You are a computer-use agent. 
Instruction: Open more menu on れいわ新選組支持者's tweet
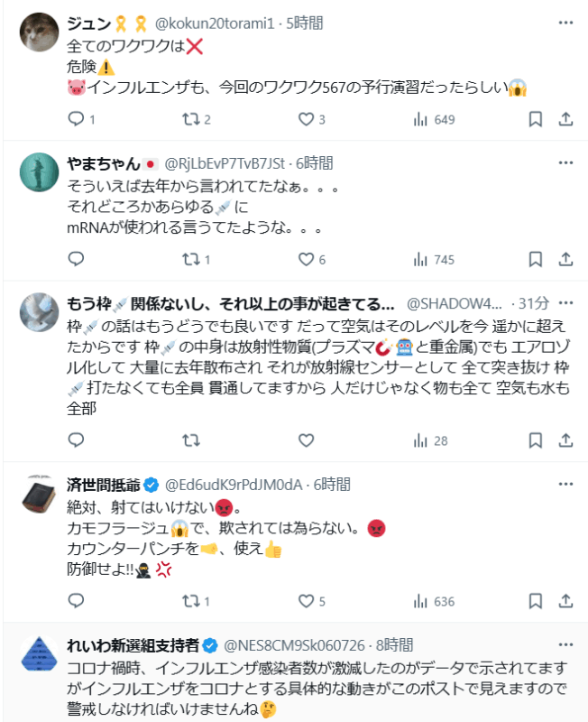click(x=565, y=645)
